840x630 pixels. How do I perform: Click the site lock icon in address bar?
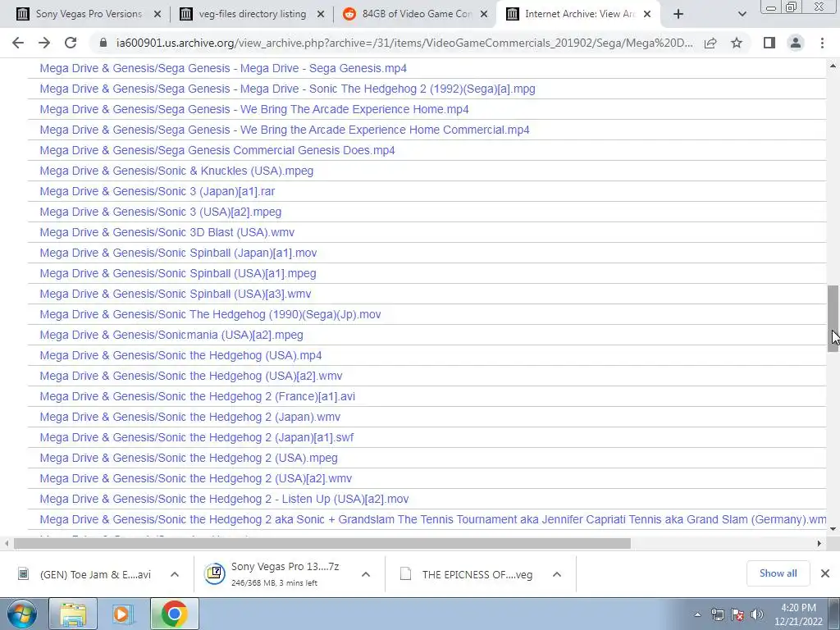pos(104,43)
